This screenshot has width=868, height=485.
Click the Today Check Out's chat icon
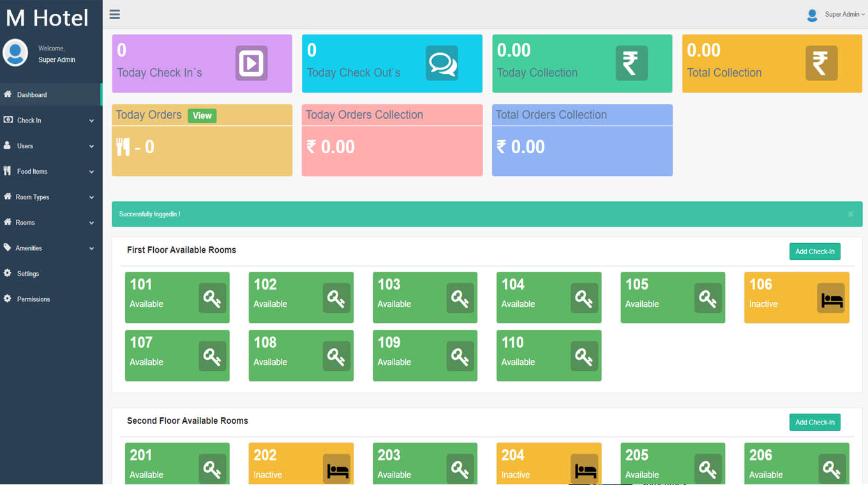click(x=442, y=63)
